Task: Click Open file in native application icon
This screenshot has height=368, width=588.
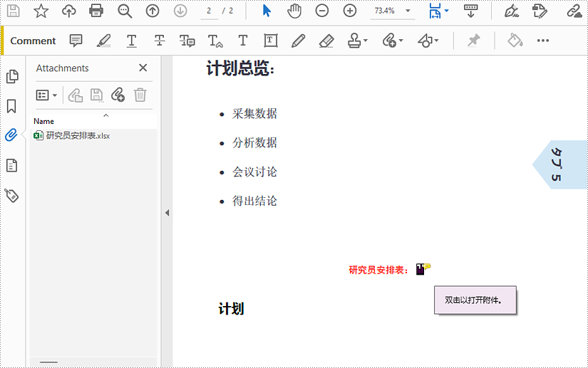Action: point(76,95)
